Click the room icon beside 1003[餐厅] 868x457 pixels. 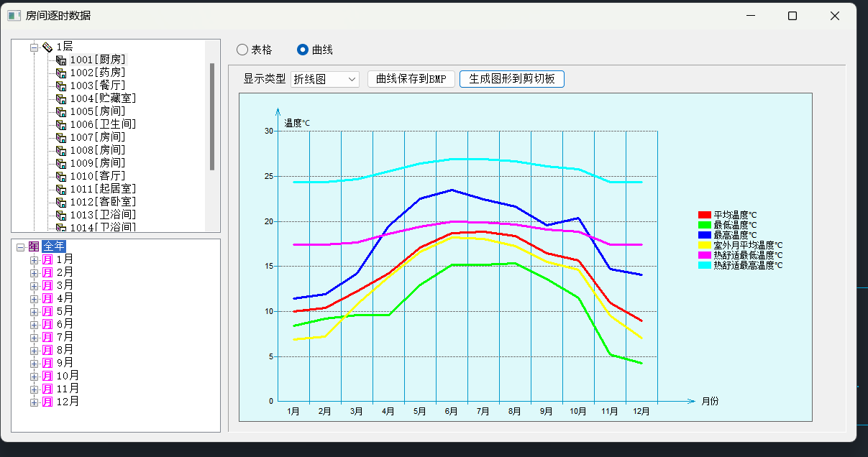coord(61,86)
